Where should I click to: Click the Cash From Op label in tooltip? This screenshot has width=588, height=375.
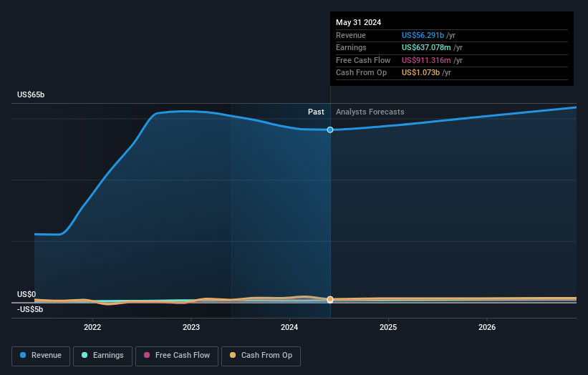pos(361,73)
